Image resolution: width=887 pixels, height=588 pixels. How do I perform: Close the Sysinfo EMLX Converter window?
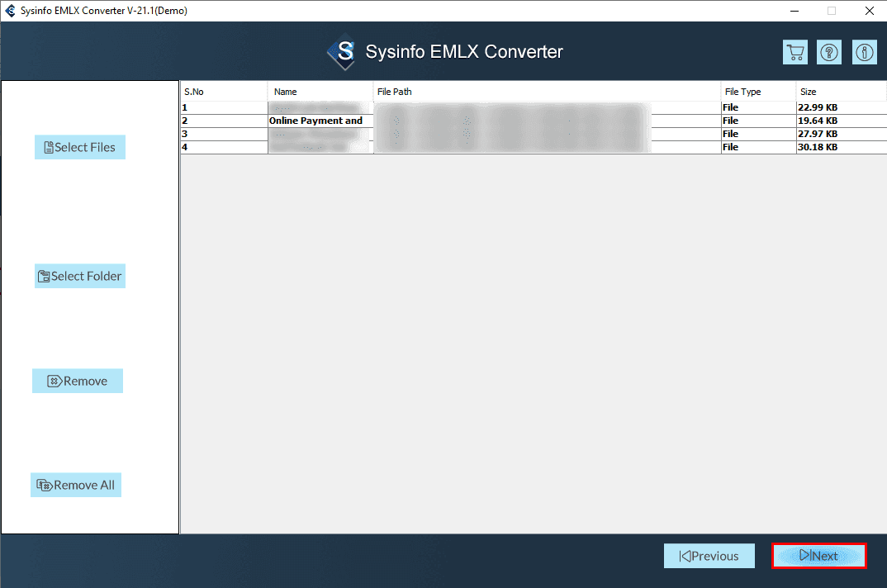click(x=870, y=11)
